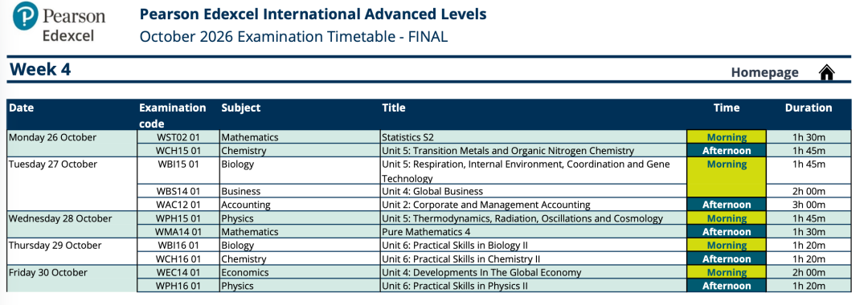Click the Business subject cell
Image resolution: width=868 pixels, height=305 pixels.
300,191
